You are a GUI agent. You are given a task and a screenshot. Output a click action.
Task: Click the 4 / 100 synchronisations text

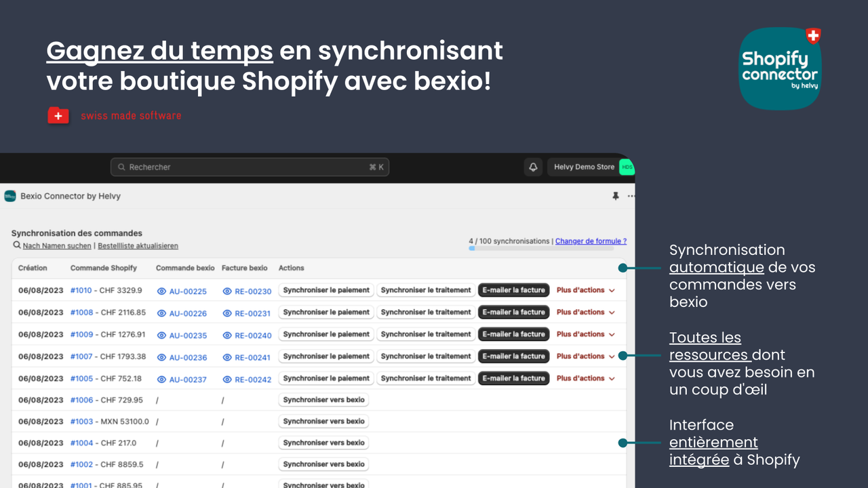(x=509, y=241)
